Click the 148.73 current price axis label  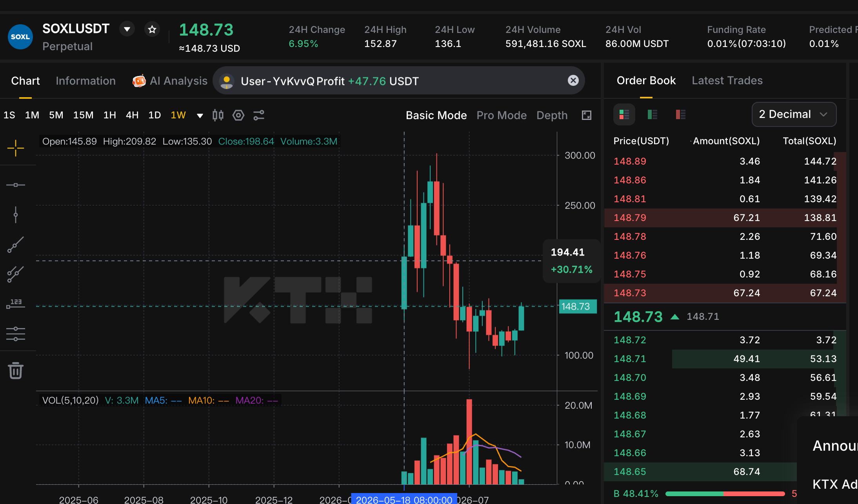578,306
